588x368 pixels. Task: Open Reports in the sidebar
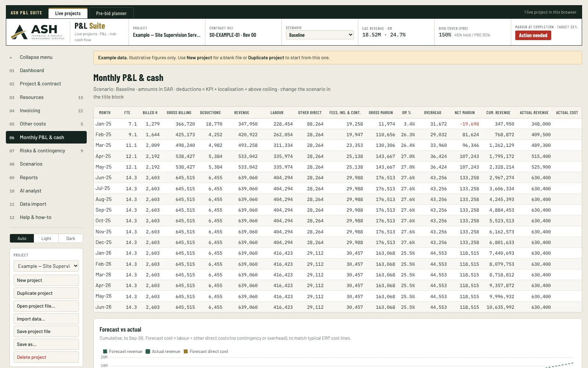(x=46, y=178)
